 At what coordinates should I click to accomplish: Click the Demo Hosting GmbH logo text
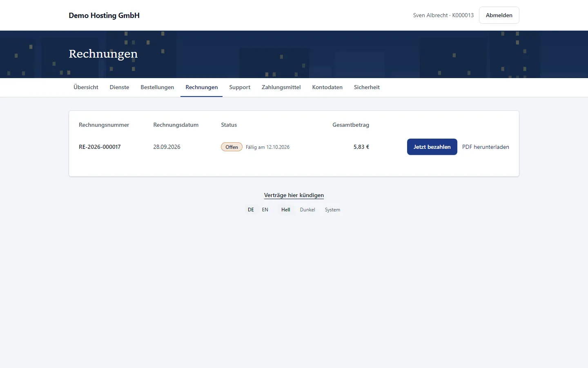[104, 16]
